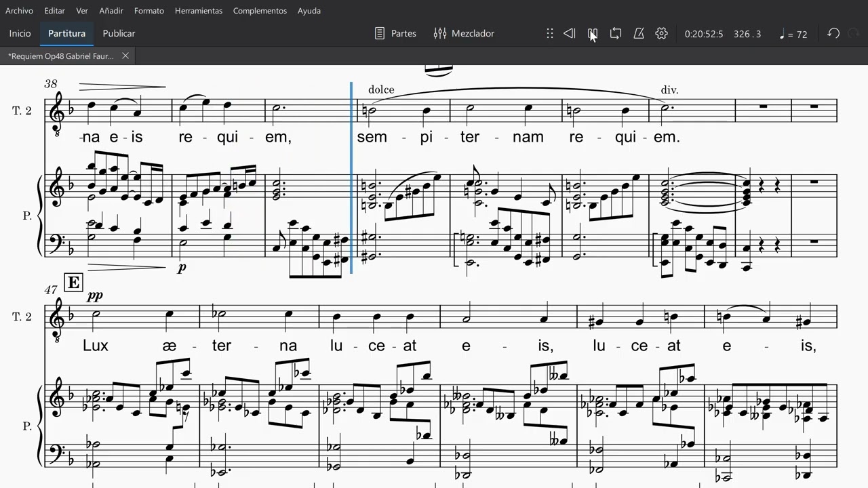
Task: Toggle the metronome
Action: 639,33
